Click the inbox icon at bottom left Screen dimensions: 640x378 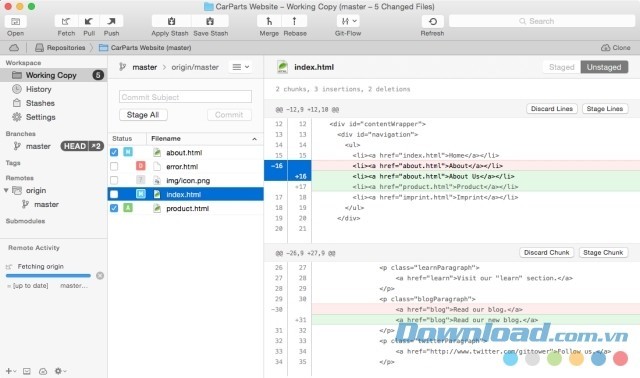tap(27, 371)
